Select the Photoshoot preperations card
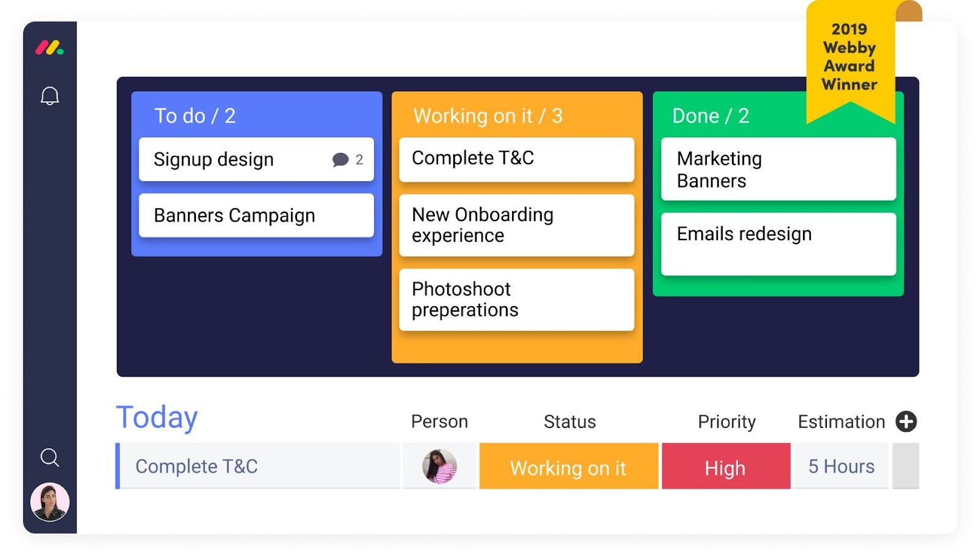The image size is (980, 551). [x=516, y=299]
